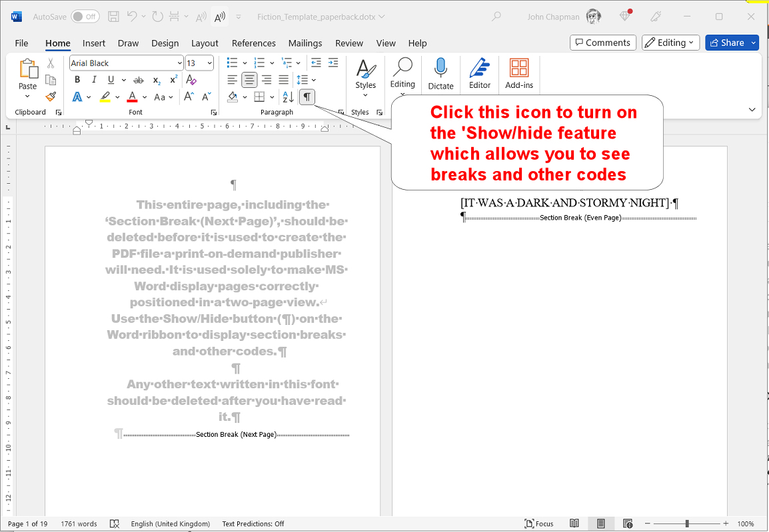
Task: Switch to the Layout tab
Action: tap(205, 43)
